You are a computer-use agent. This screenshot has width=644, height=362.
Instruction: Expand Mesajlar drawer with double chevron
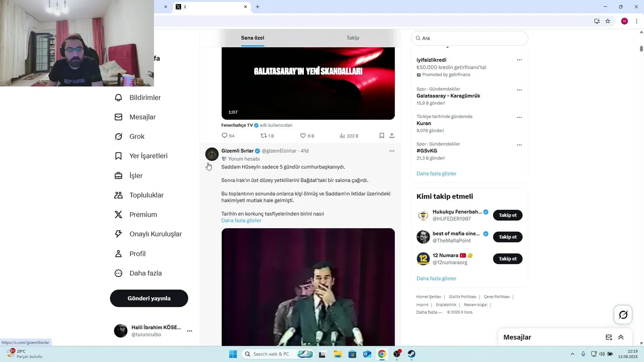click(621, 337)
